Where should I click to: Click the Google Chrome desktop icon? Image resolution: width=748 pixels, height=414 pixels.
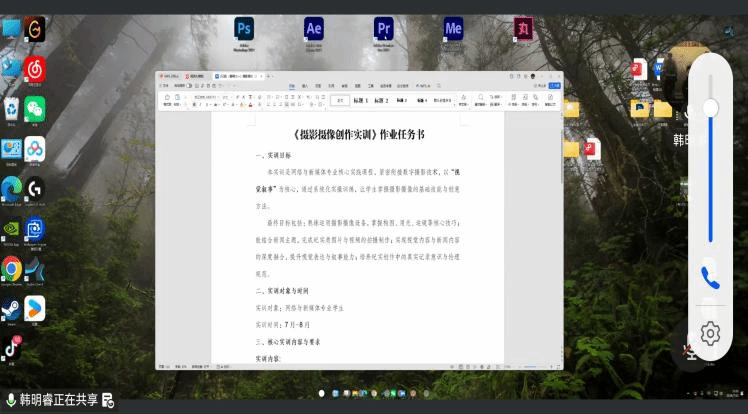click(x=11, y=269)
